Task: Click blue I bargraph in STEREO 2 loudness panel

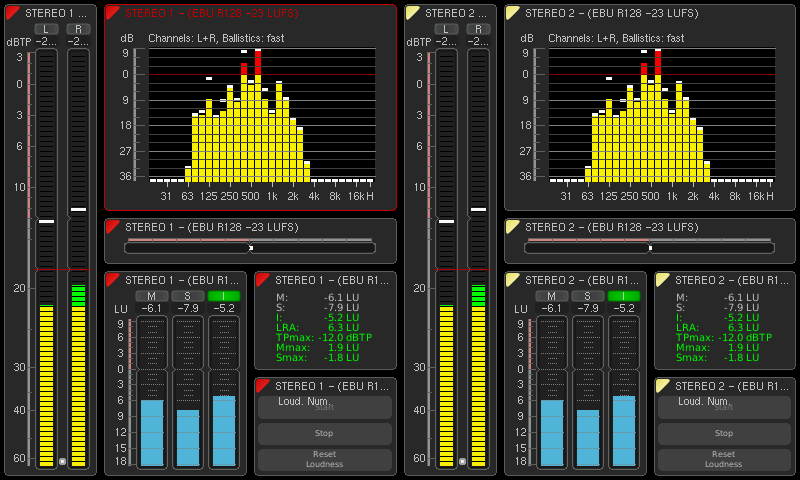Action: point(624,431)
